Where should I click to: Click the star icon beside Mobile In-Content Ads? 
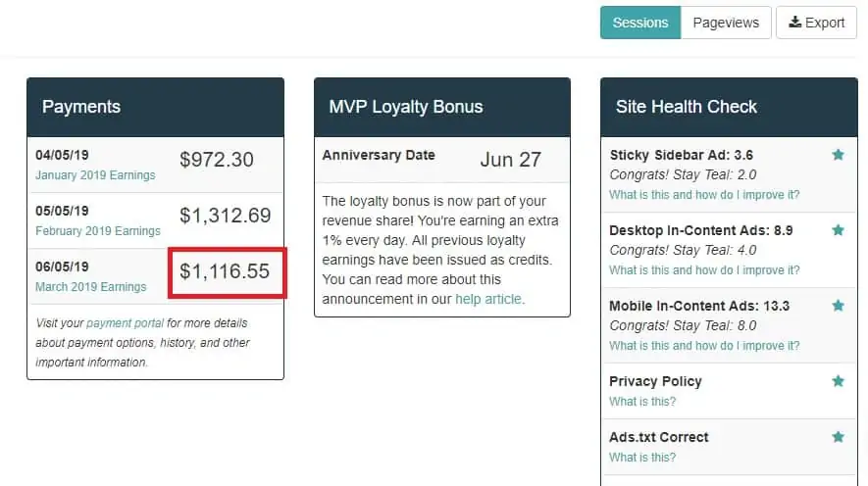(839, 305)
